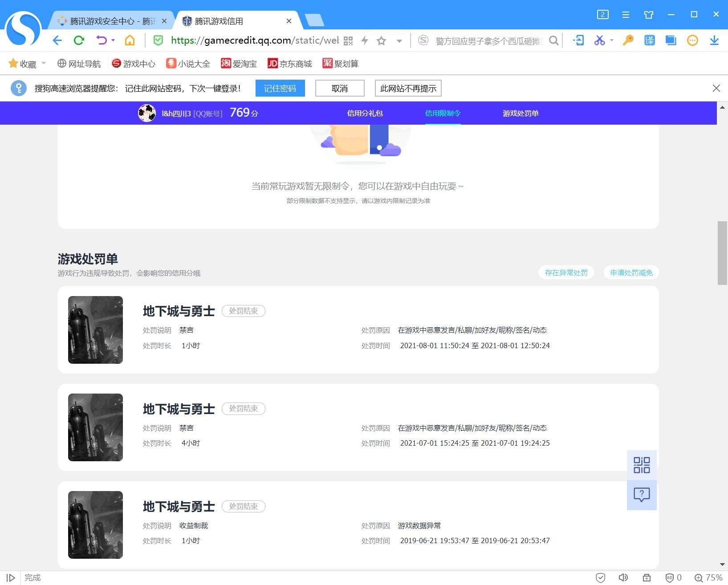Expand the 收藏 dropdown arrow
728x585 pixels.
pyautogui.click(x=44, y=63)
